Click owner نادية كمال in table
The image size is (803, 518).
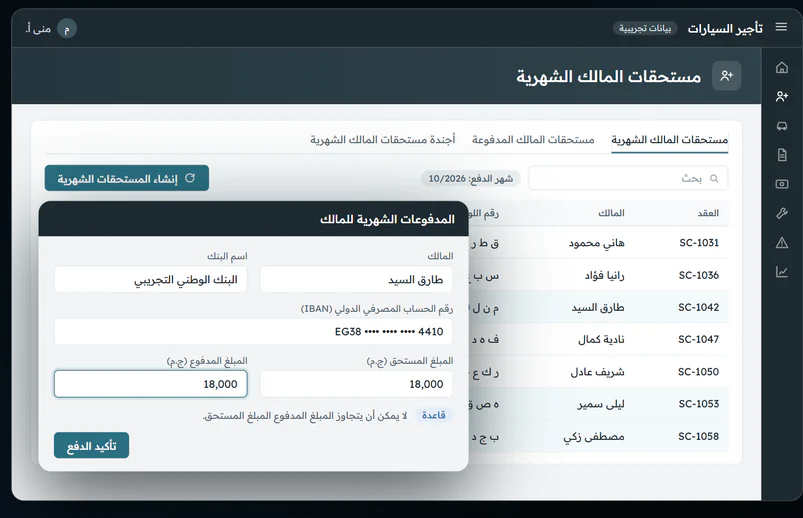tap(601, 339)
